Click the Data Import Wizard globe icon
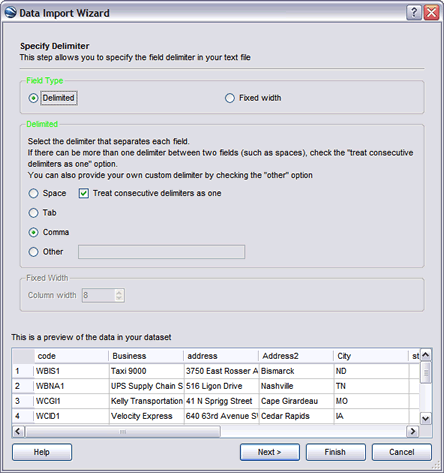 [x=10, y=13]
